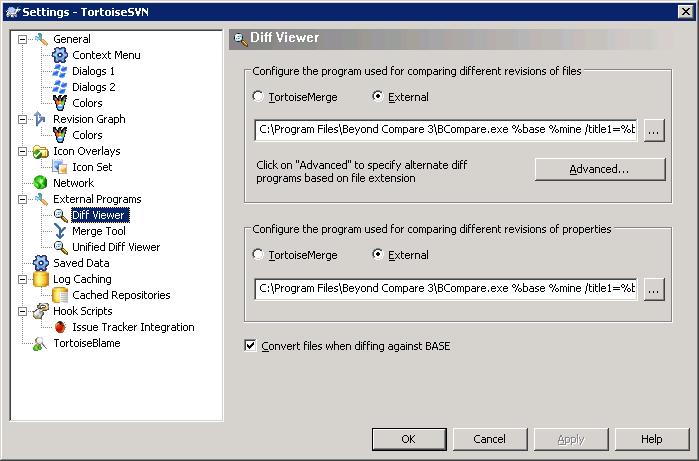
Task: Collapse the Revision Graph tree node
Action: coord(22,119)
